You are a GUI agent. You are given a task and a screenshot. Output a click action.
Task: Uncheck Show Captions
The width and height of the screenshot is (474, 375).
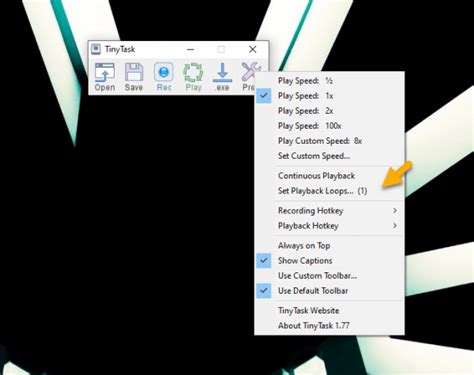(329, 261)
